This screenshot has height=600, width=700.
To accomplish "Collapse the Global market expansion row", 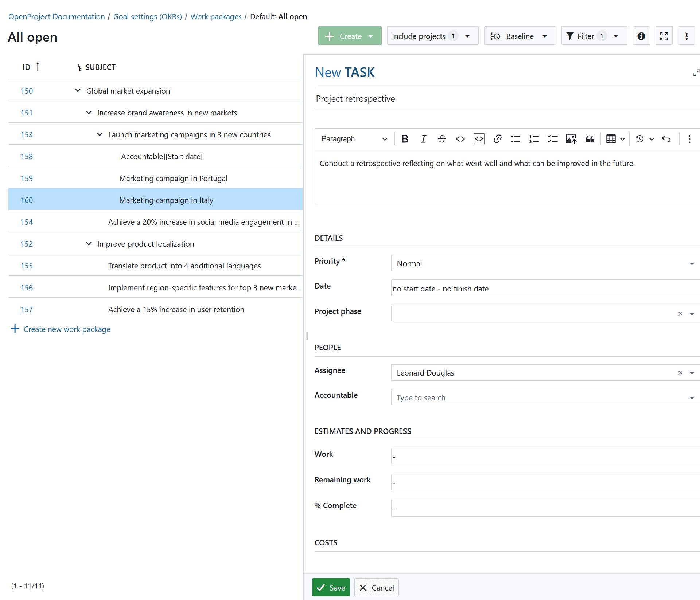I will coord(78,90).
